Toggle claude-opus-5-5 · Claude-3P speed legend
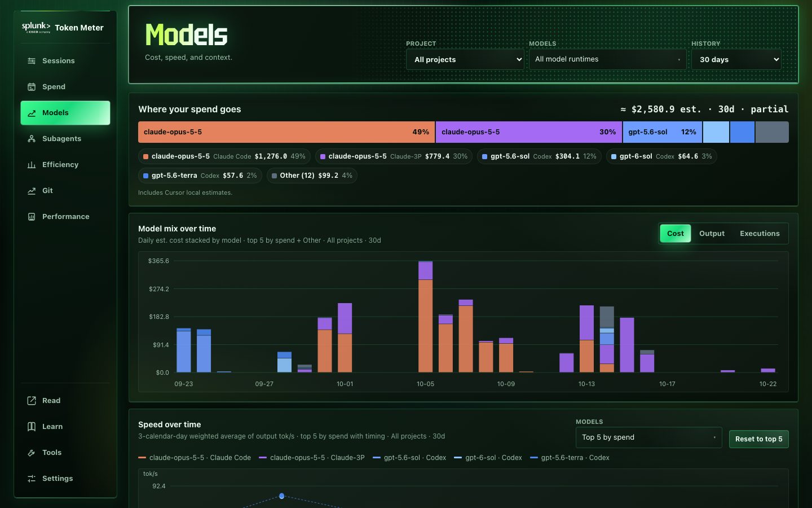This screenshot has height=508, width=812. (x=312, y=458)
